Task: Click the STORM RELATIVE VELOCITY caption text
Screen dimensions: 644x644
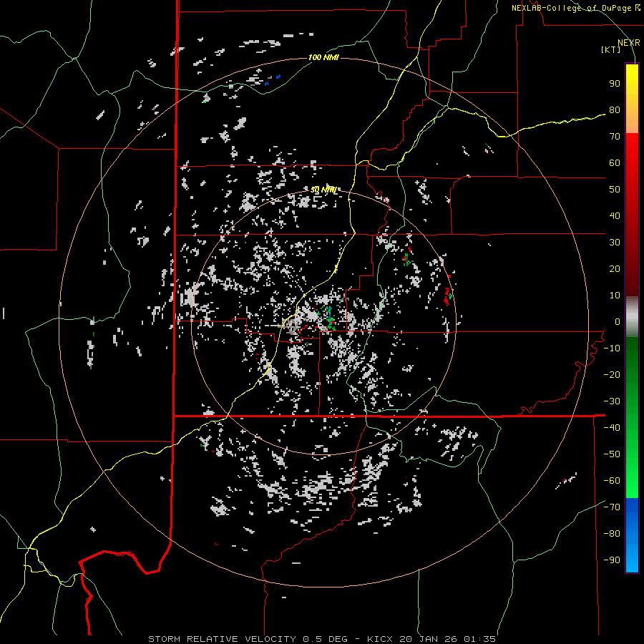Action: (222, 639)
